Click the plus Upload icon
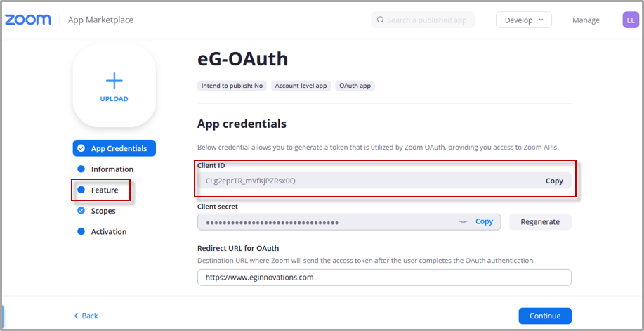This screenshot has width=644, height=331. (114, 81)
